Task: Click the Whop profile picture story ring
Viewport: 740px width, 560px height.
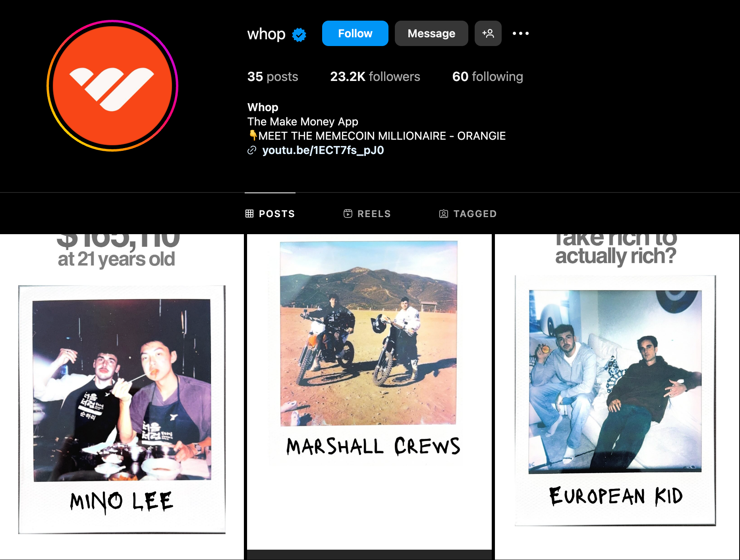Action: (x=112, y=86)
